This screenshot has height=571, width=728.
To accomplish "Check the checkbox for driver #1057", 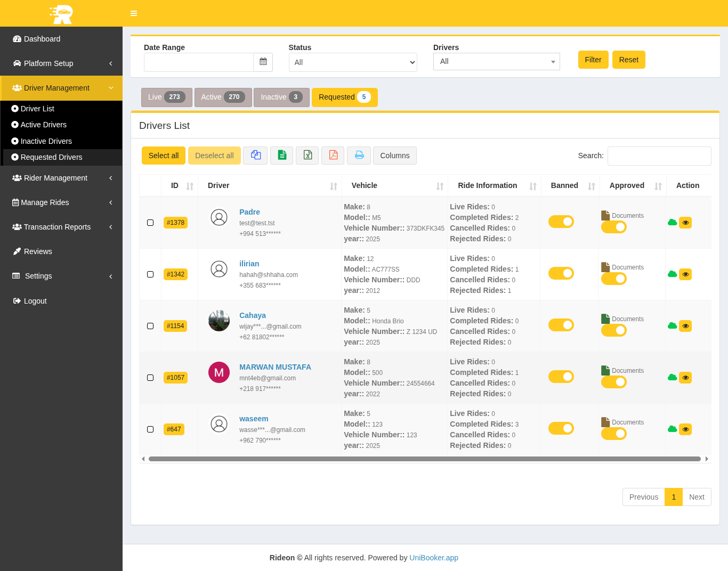I will coord(150,378).
